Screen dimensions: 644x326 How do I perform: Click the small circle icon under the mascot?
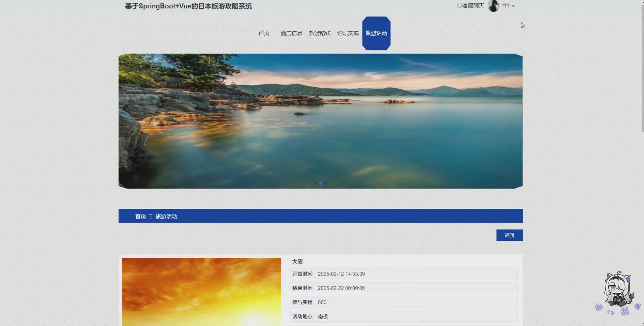[609, 312]
